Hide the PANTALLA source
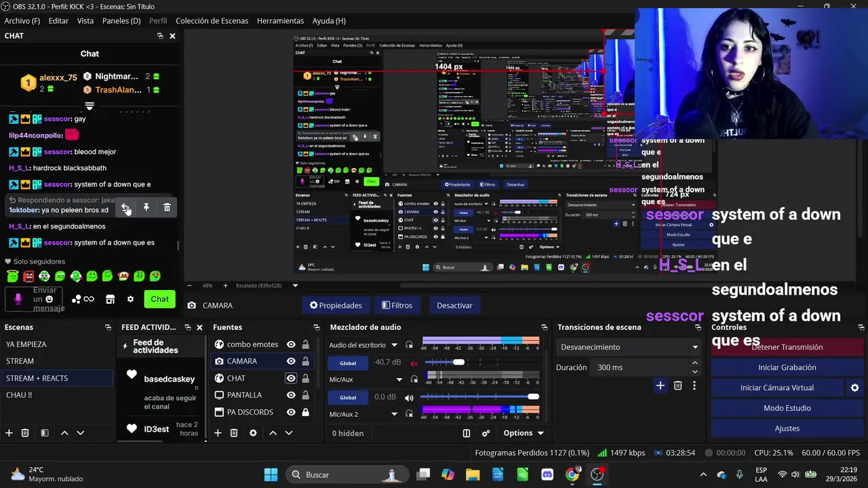The width and height of the screenshot is (868, 488). [x=291, y=395]
